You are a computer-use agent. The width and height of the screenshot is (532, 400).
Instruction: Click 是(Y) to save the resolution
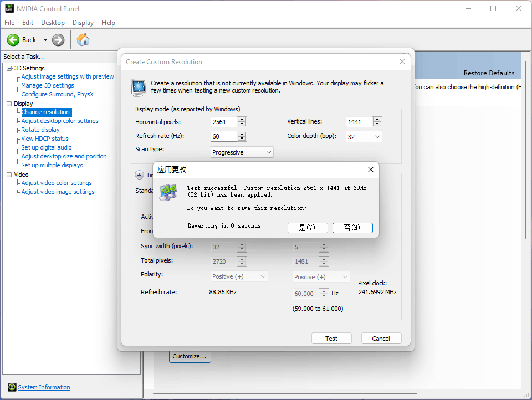308,228
